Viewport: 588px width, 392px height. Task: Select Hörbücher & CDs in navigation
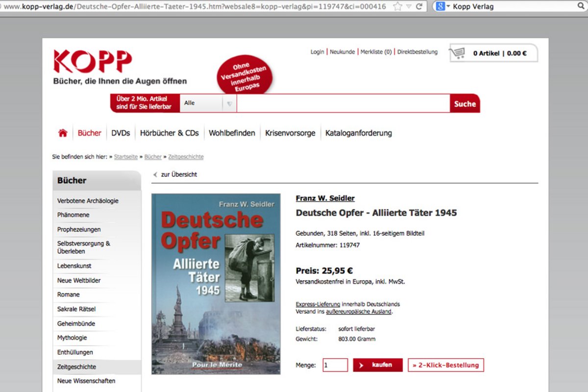click(x=169, y=133)
